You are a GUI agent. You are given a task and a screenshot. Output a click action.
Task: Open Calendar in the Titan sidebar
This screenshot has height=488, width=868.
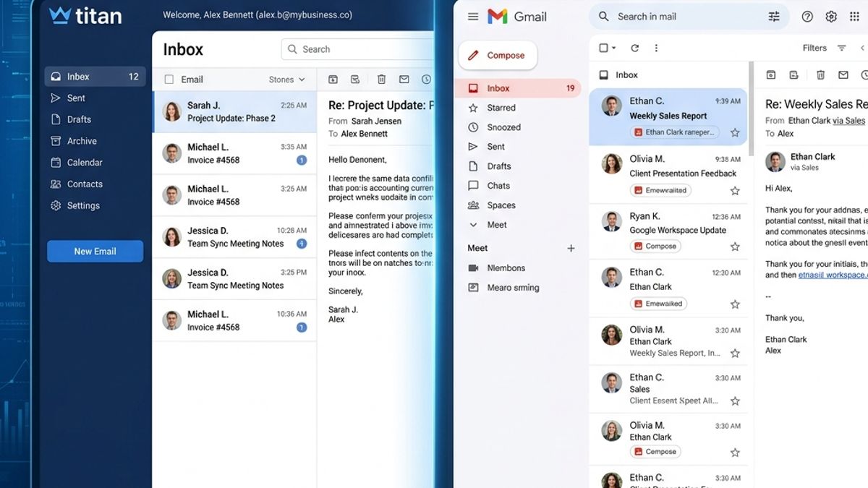coord(85,163)
